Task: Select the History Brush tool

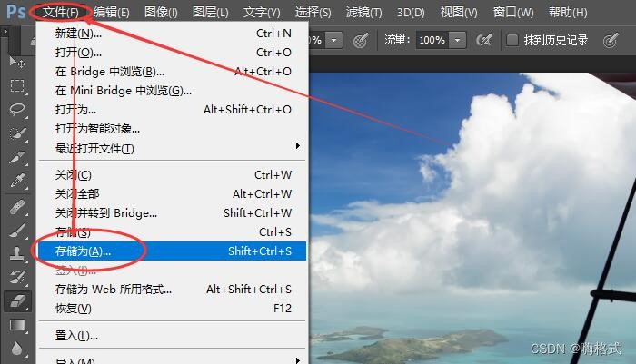Action: (x=17, y=278)
